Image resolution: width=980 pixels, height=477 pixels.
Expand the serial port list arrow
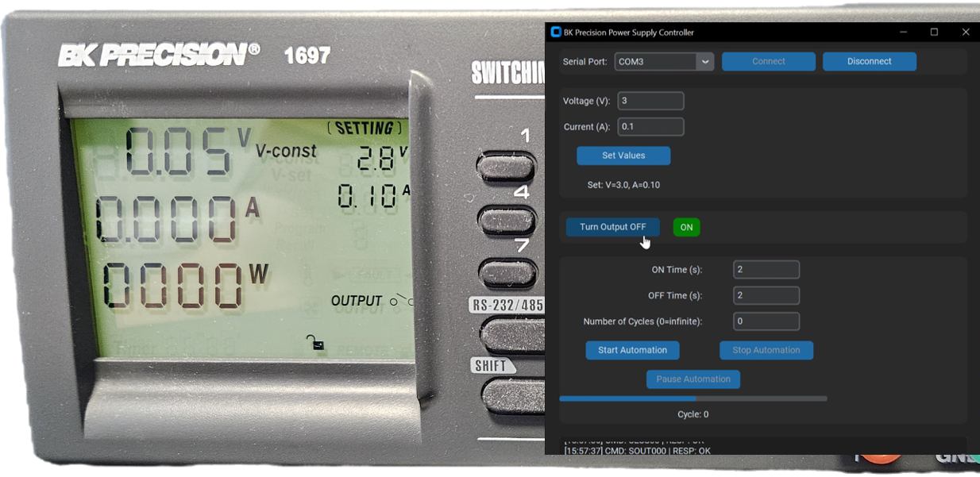(x=704, y=61)
